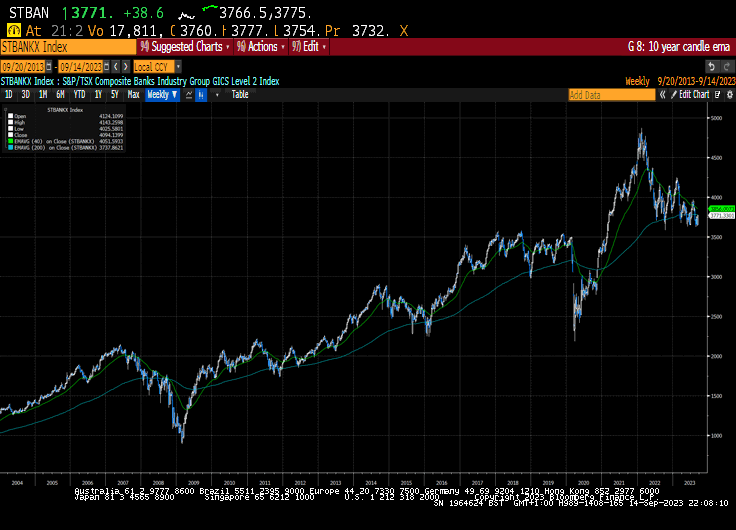This screenshot has width=736, height=530.
Task: Click the yellow clock gauge icon
Action: 14,31
